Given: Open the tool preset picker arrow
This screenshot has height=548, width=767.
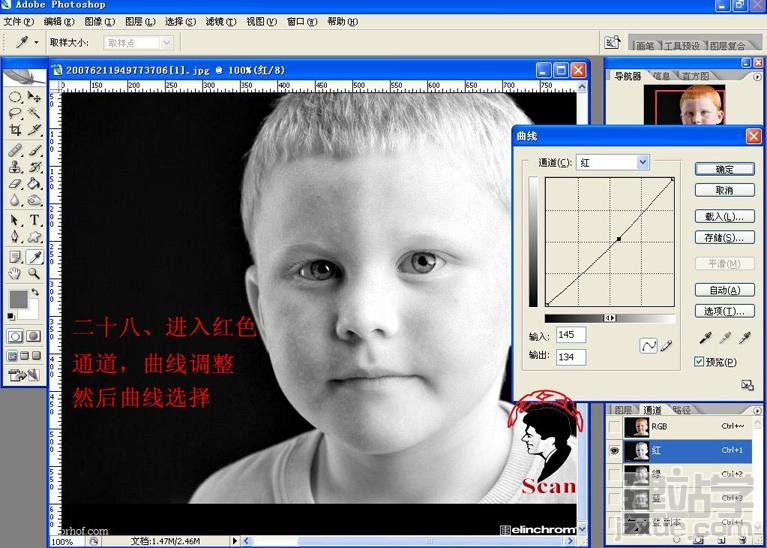Looking at the screenshot, I should click(x=36, y=43).
